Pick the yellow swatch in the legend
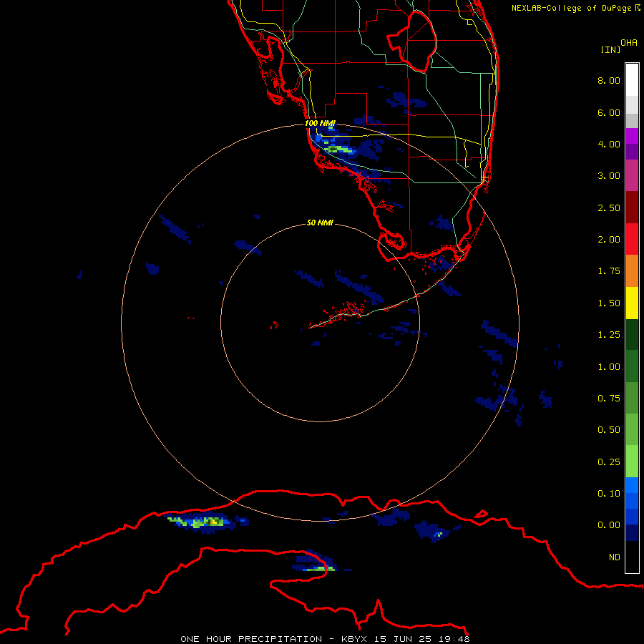This screenshot has width=644, height=644. (632, 303)
